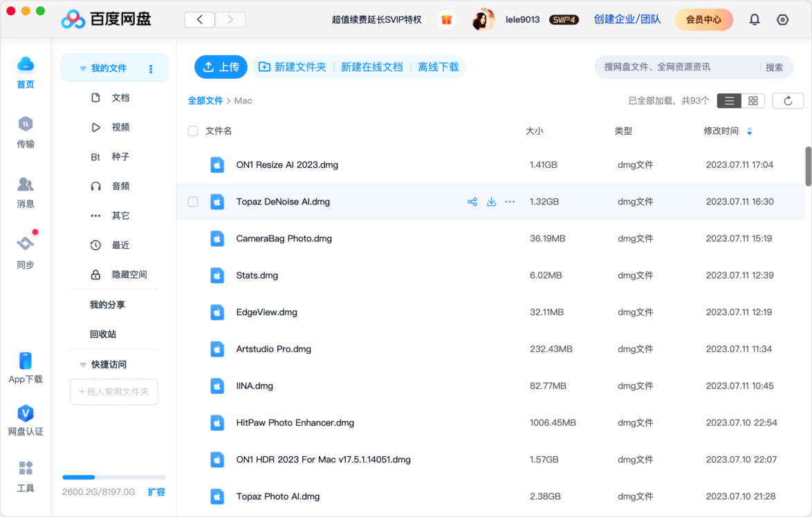Image resolution: width=812 pixels, height=517 pixels.
Task: Click the gift icon in top bar
Action: pyautogui.click(x=446, y=19)
